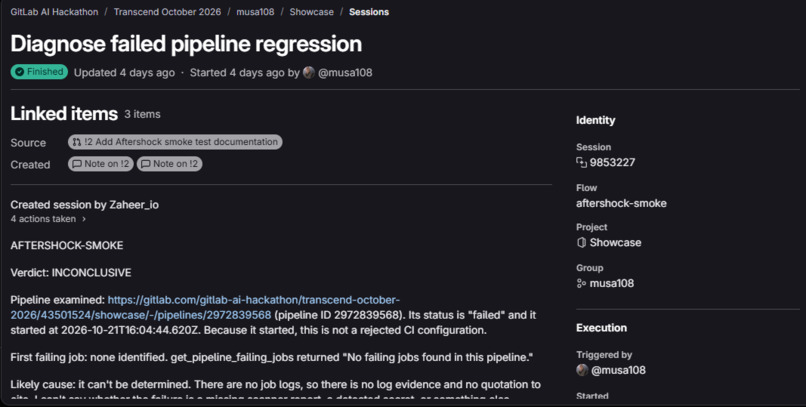The image size is (806, 407).
Task: Open the pipeline 2972839568 URL link
Action: coord(205,307)
